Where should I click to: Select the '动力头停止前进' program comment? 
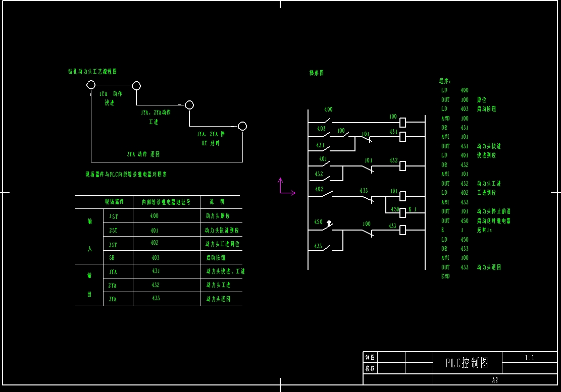(x=494, y=211)
